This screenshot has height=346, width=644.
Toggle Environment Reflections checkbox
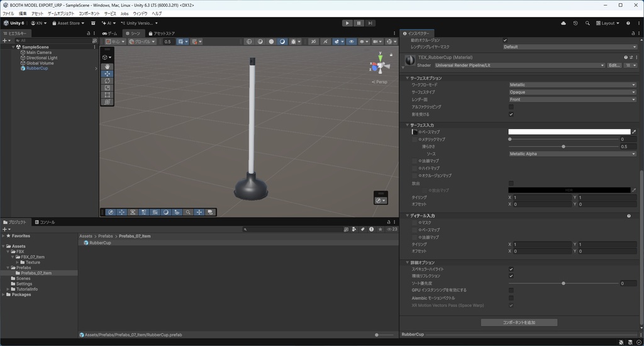[511, 276]
